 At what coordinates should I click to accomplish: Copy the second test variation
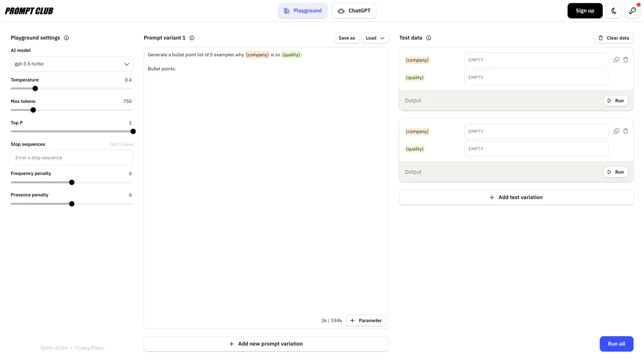point(617,131)
